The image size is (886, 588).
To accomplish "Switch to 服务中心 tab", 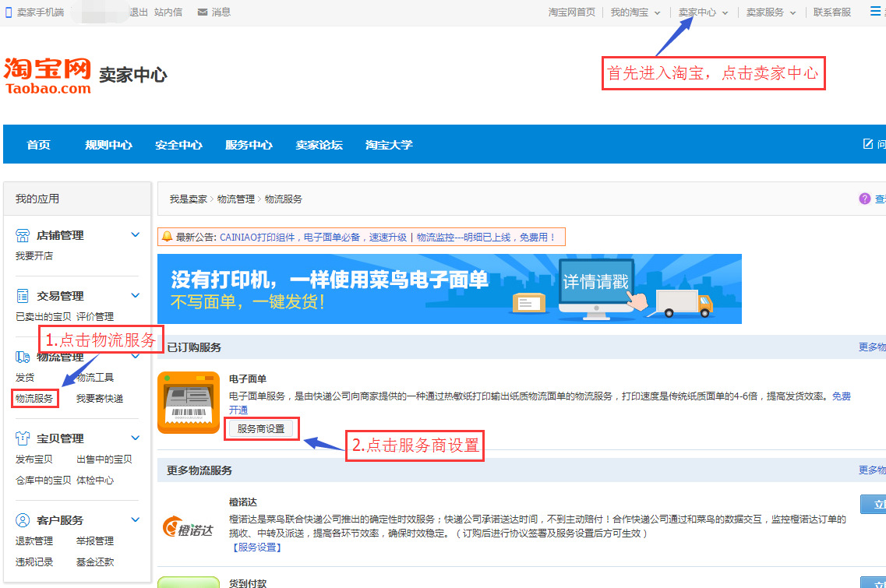I will pos(249,145).
